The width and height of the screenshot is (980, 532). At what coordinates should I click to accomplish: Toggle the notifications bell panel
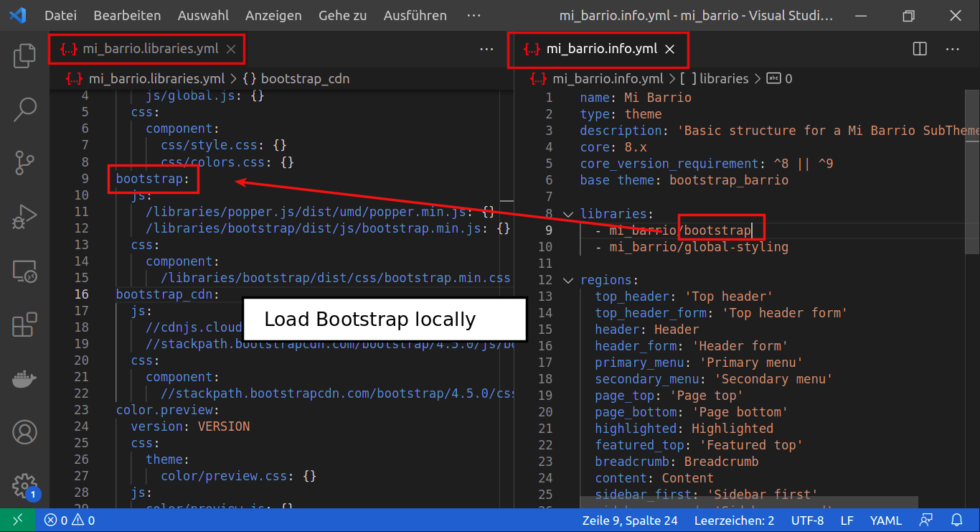coord(957,520)
